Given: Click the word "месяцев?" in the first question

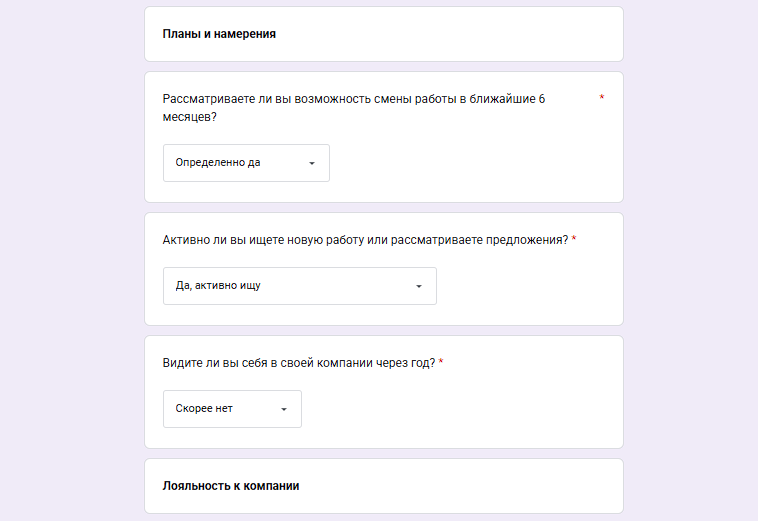Looking at the screenshot, I should (x=189, y=117).
